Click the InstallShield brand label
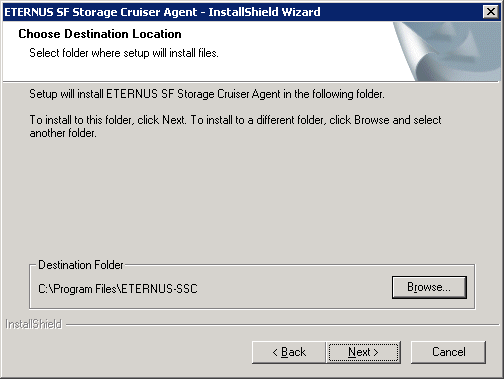Screen dimensions: 504x379 (34, 324)
